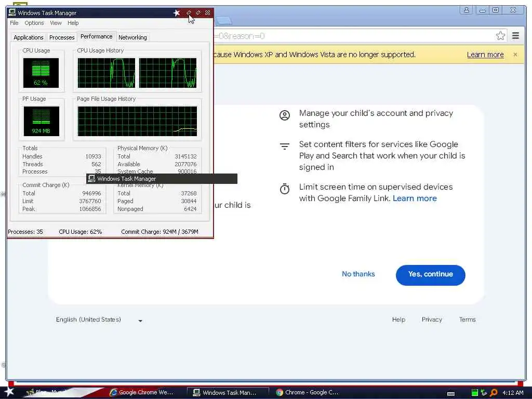Viewport: 532px width, 399px height.
Task: Click the first CPU Usage History graph
Action: 106,73
